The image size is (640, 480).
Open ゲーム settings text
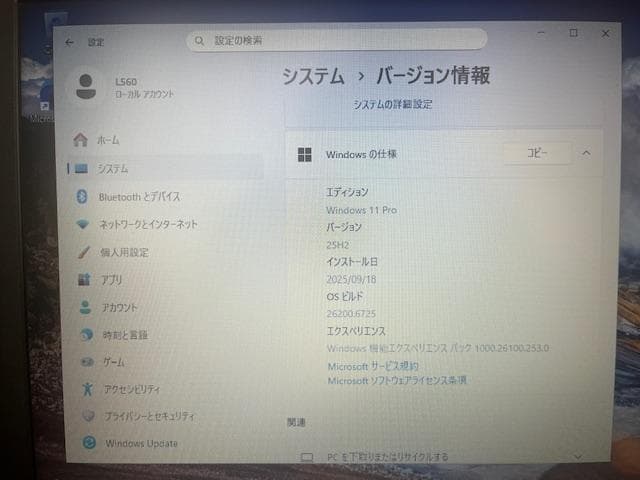pos(114,362)
